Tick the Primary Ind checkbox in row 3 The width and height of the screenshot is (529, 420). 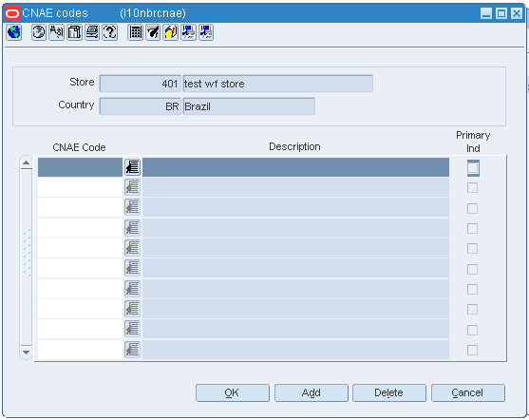(472, 208)
